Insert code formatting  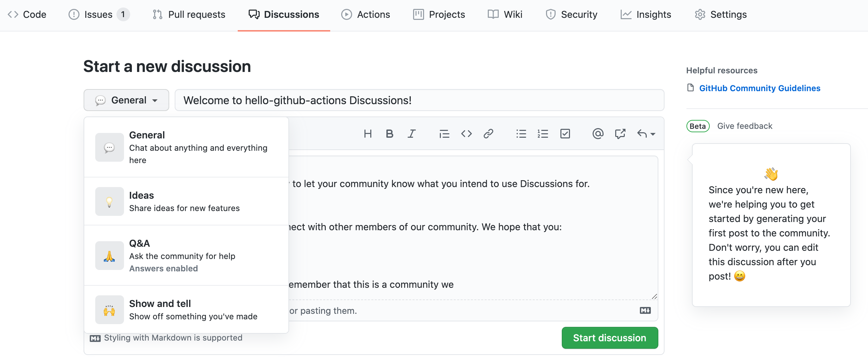[x=466, y=134]
